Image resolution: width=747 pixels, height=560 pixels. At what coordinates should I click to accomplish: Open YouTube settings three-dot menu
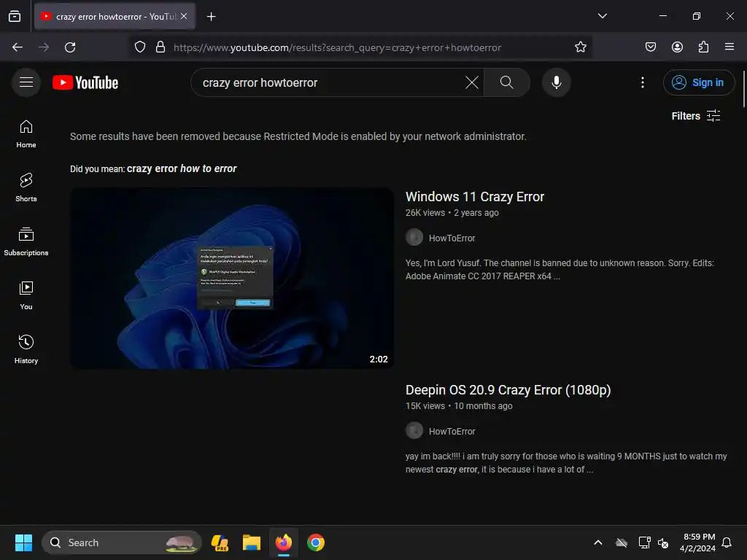(x=642, y=82)
